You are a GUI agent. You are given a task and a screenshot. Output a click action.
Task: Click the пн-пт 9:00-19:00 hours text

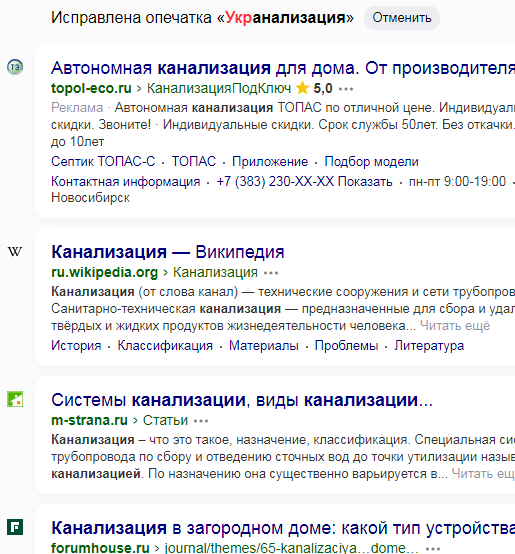pyautogui.click(x=457, y=181)
